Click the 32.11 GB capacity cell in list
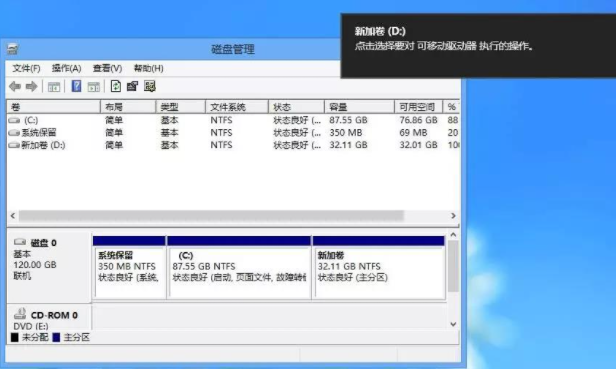The image size is (616, 369). point(348,145)
